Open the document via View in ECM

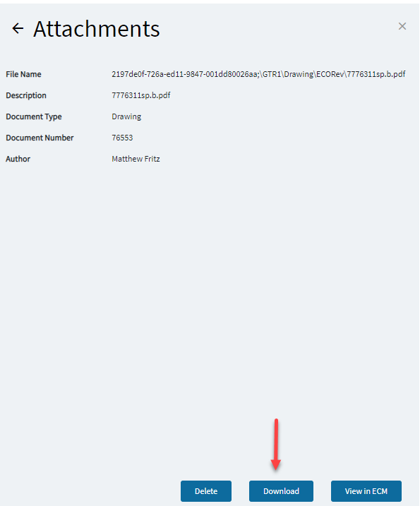click(x=366, y=491)
